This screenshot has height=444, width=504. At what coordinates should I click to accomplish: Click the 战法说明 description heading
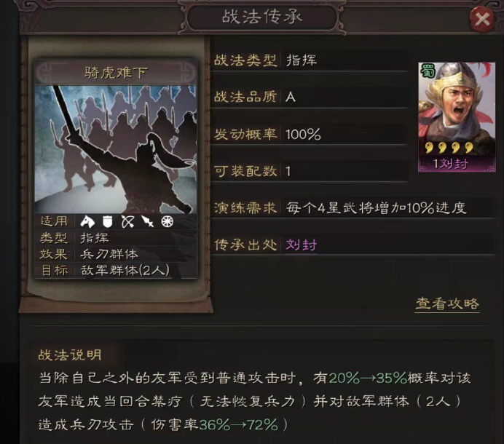70,355
